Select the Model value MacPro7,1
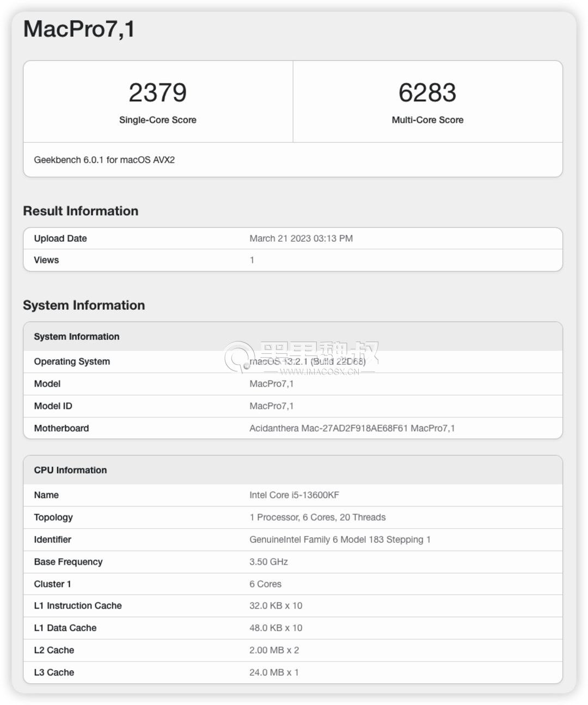The width and height of the screenshot is (588, 705). point(272,384)
